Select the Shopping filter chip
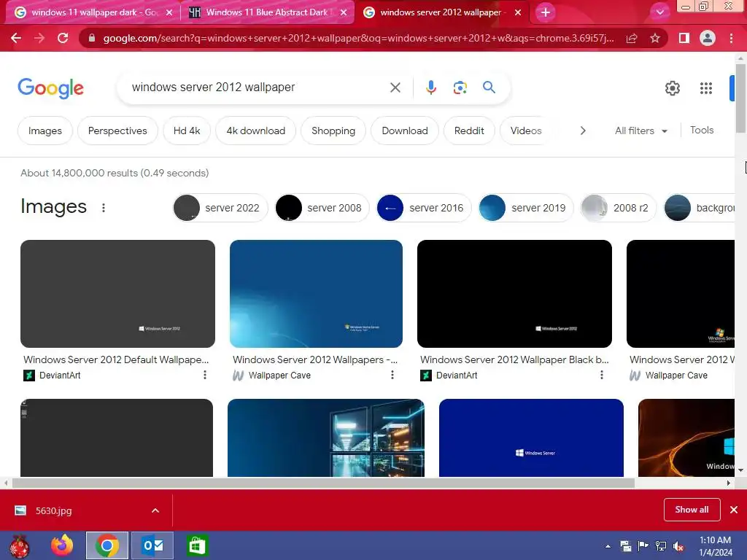747x560 pixels. [x=333, y=131]
